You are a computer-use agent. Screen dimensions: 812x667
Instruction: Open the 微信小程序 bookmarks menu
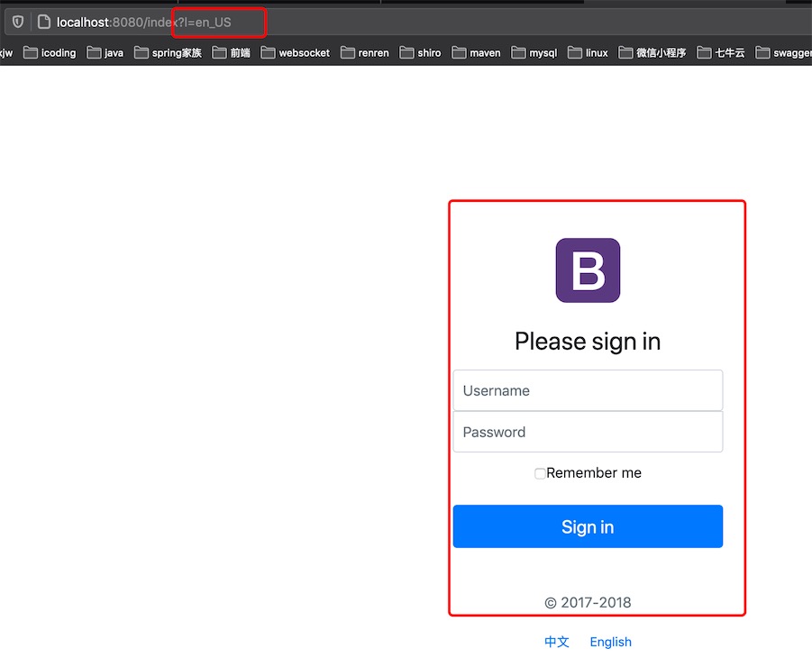click(x=652, y=53)
